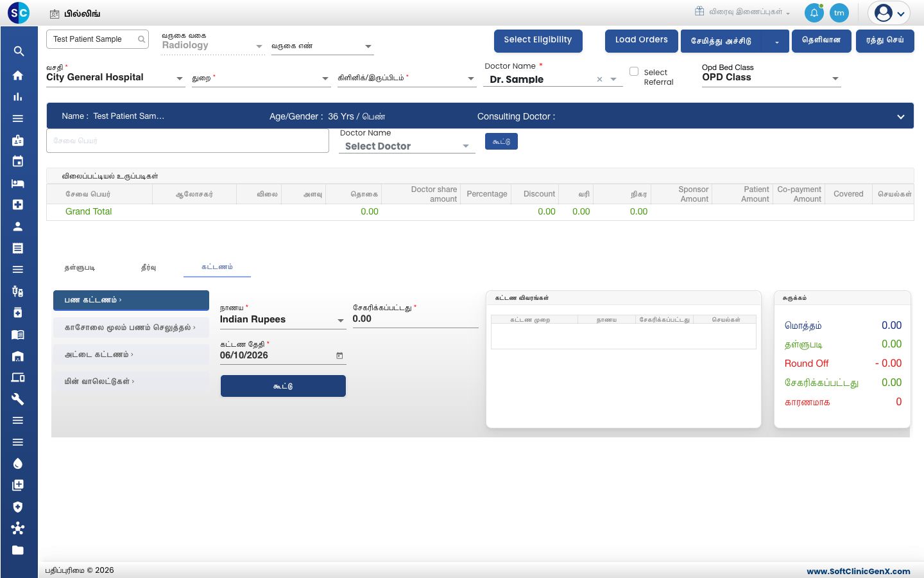This screenshot has width=924, height=578.
Task: Open the bar chart dashboard icon
Action: [x=18, y=97]
